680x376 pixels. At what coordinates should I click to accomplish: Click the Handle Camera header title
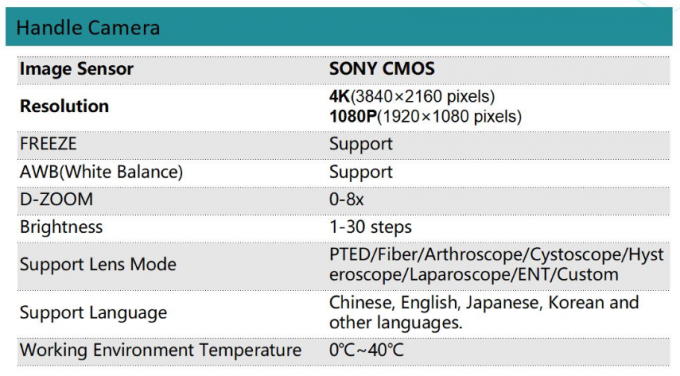(x=88, y=28)
